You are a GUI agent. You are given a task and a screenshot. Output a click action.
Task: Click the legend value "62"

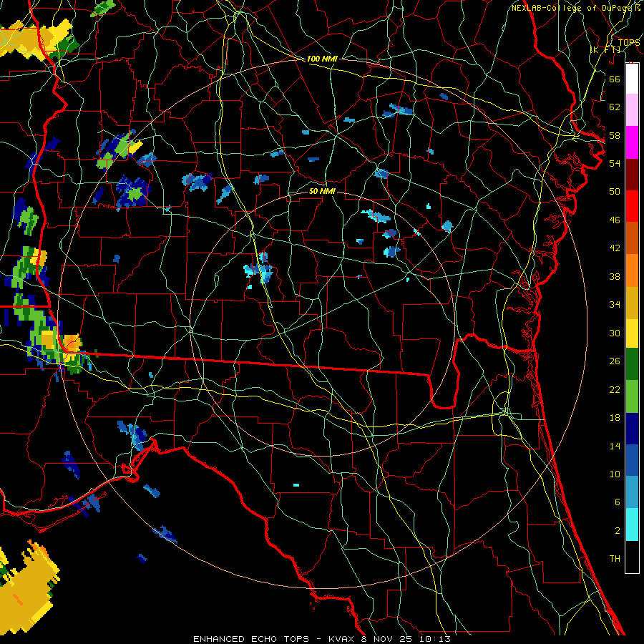[615, 107]
